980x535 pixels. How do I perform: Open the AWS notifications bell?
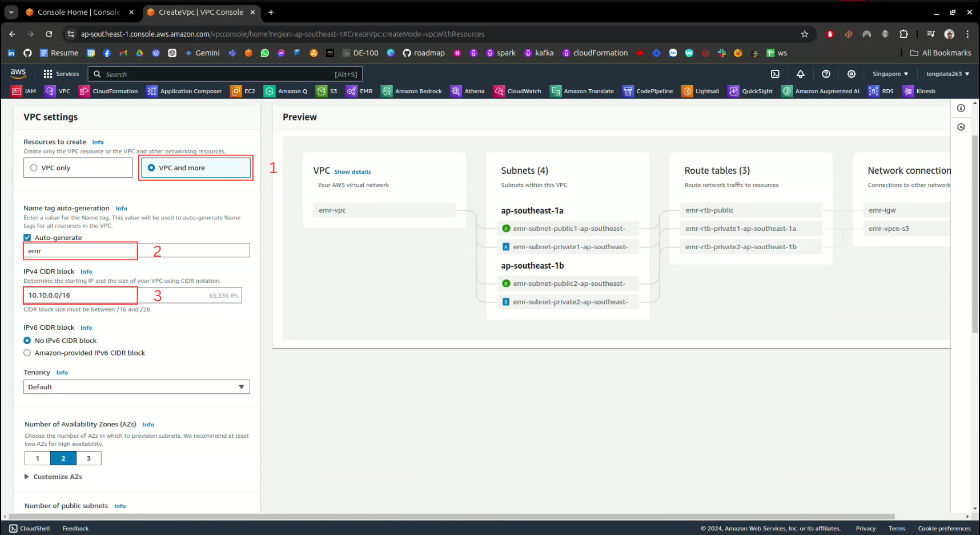(800, 74)
